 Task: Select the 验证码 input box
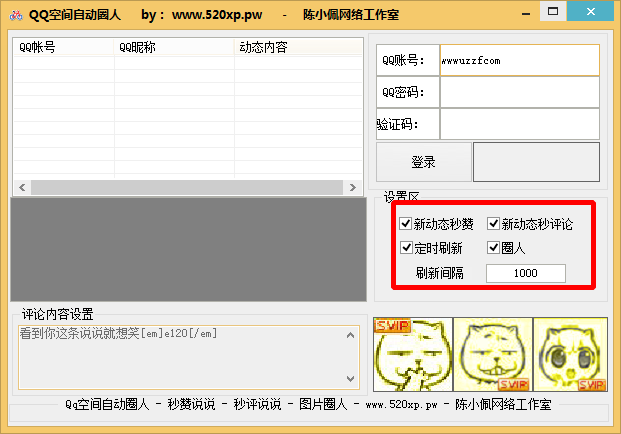pos(520,124)
